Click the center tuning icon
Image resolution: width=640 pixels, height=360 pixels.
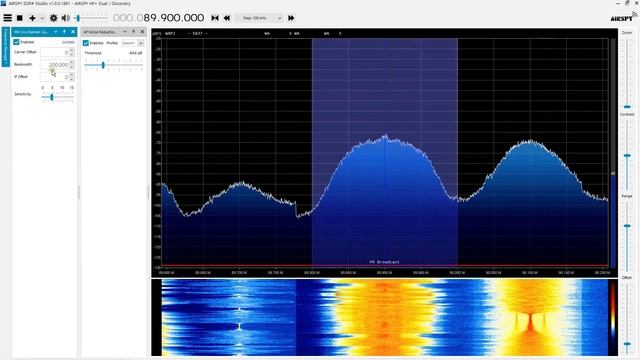pos(215,18)
